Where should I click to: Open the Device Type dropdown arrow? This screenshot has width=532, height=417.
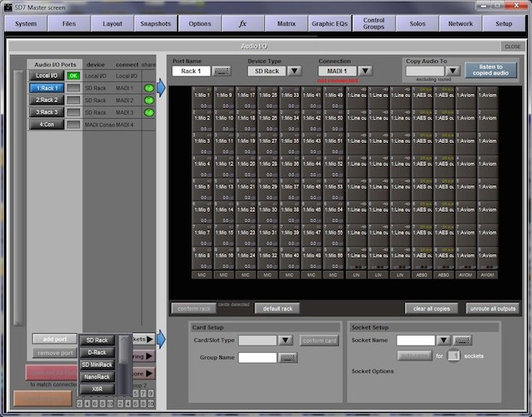pyautogui.click(x=294, y=71)
